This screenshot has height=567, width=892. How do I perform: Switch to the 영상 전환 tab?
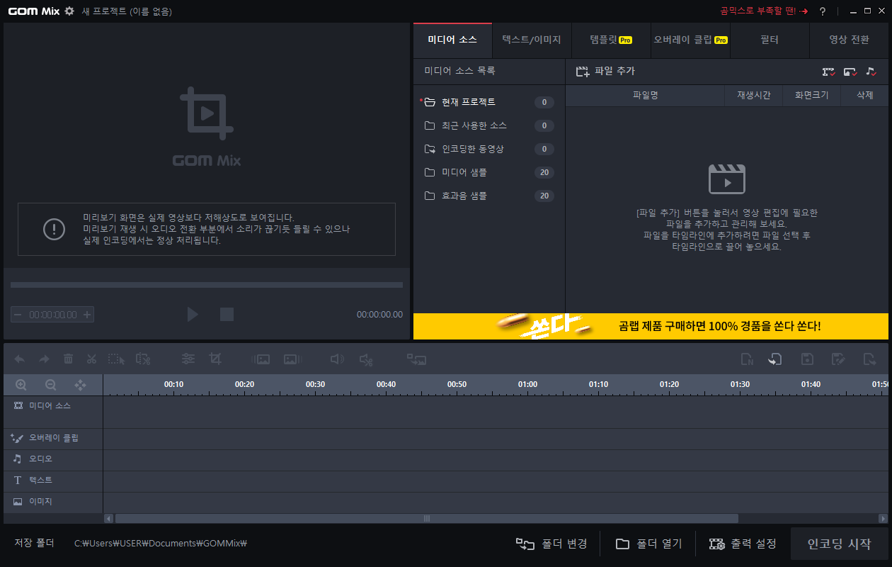[849, 40]
